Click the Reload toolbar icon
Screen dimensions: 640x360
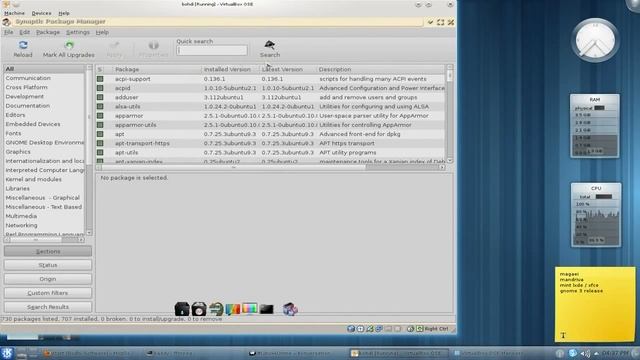[x=23, y=44]
